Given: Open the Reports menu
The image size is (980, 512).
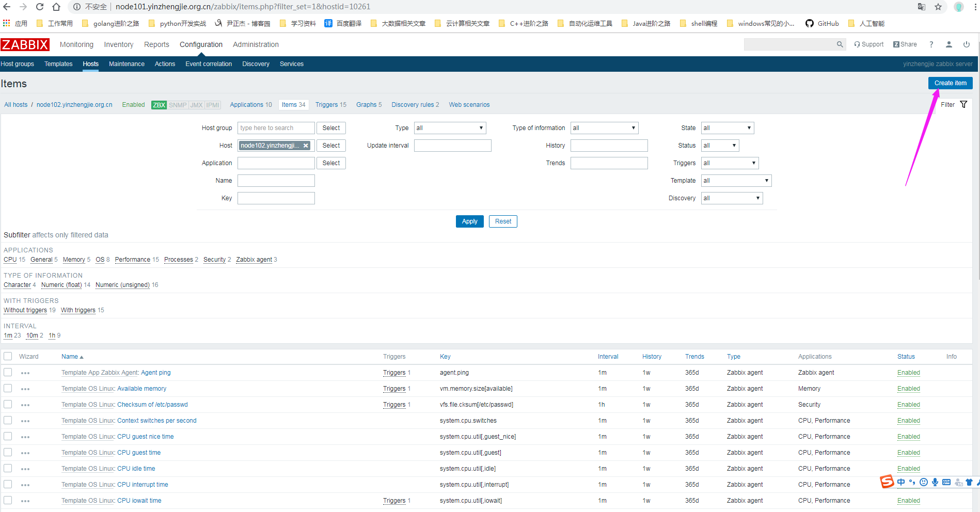Looking at the screenshot, I should (156, 44).
